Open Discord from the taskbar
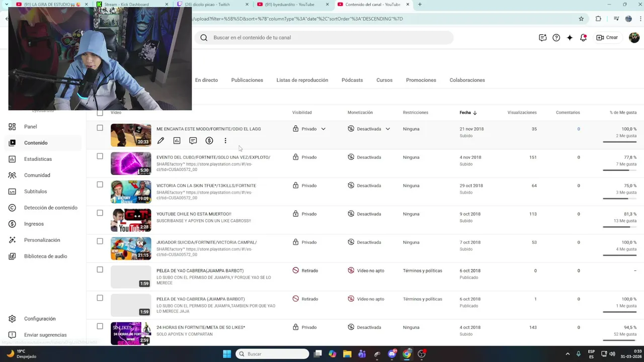Screen dimensions: 644x362 [392, 354]
